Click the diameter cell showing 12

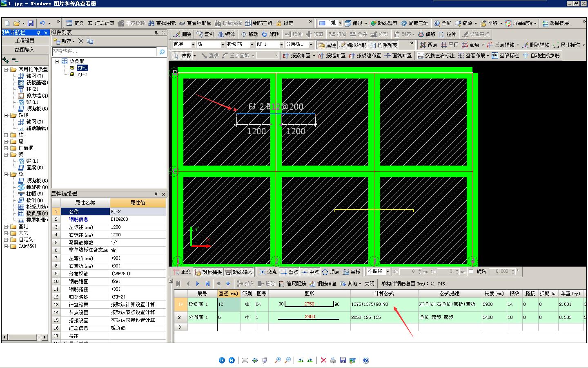click(229, 304)
